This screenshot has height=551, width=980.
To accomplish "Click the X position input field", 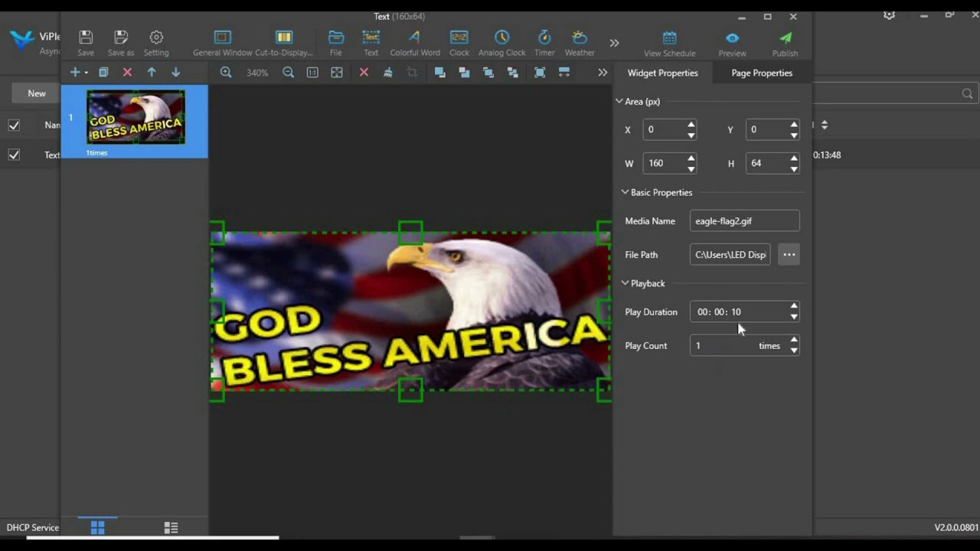I will coord(662,129).
